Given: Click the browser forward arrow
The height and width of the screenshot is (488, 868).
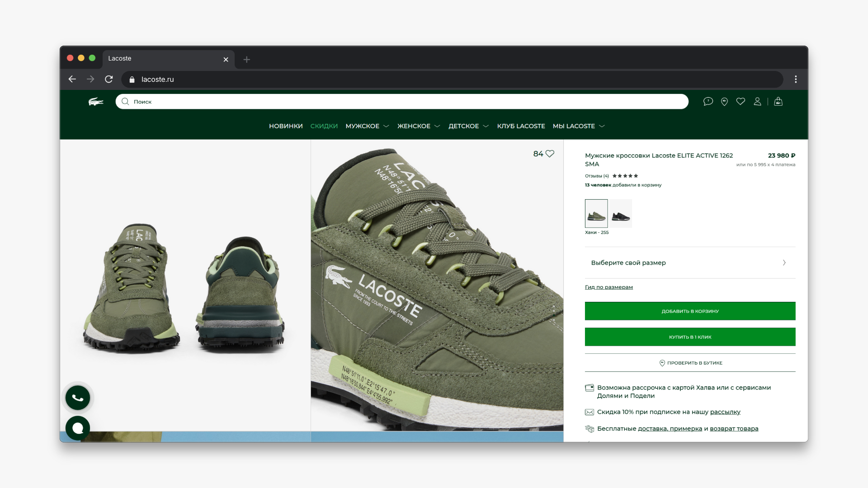Looking at the screenshot, I should (x=90, y=79).
